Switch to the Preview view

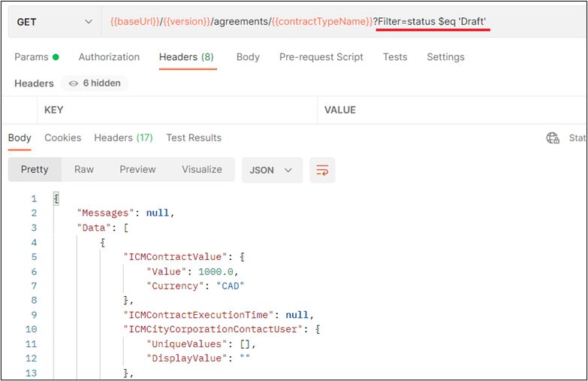(x=137, y=170)
